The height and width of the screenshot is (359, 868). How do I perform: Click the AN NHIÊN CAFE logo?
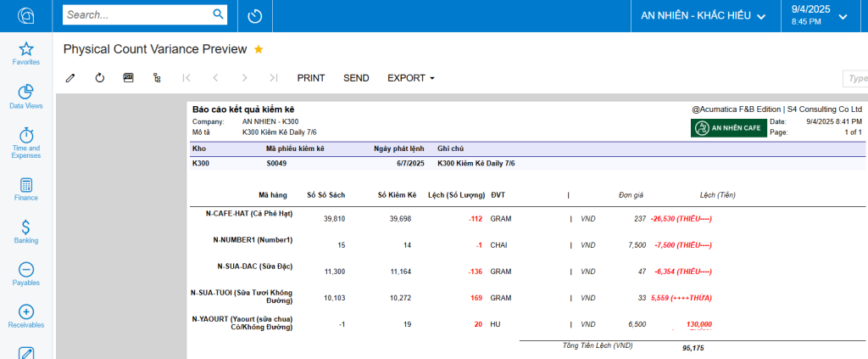[729, 128]
